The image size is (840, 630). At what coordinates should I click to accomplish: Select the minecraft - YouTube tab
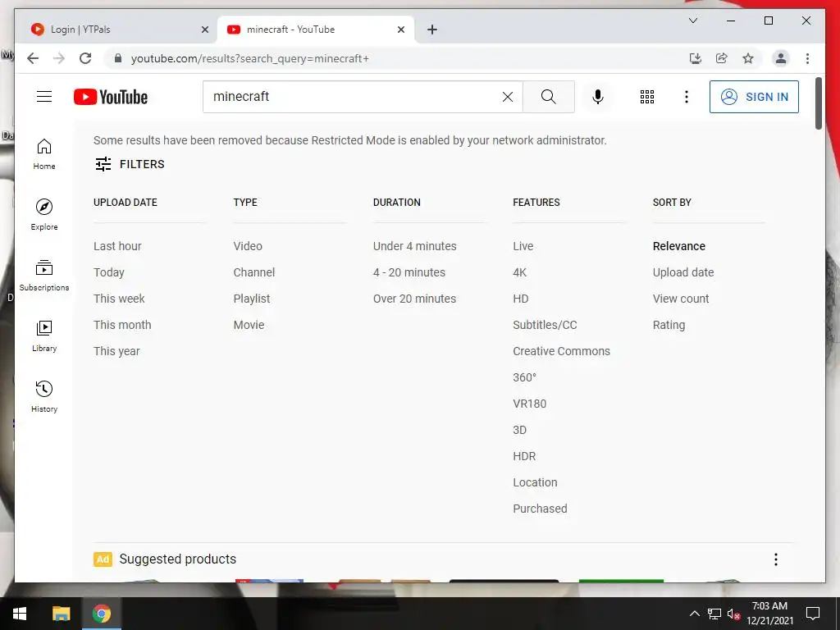(316, 30)
